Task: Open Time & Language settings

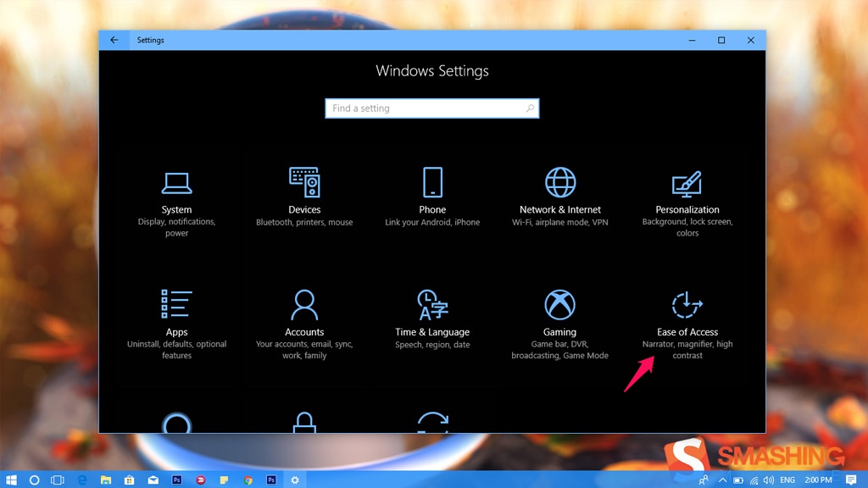Action: (x=432, y=319)
